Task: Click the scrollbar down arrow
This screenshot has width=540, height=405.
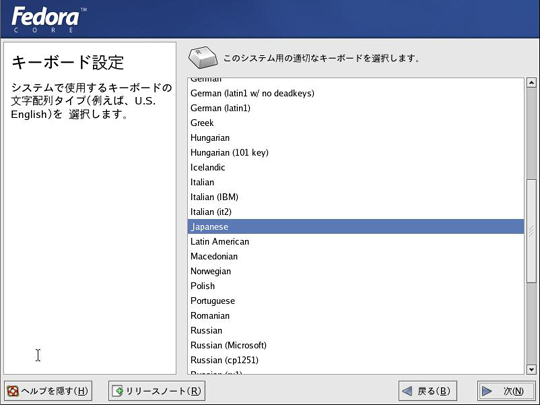Action: (x=531, y=370)
